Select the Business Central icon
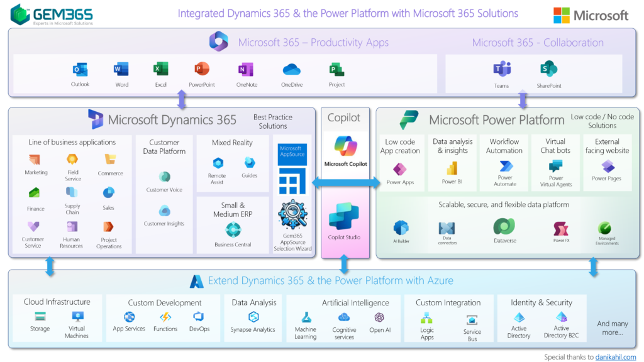 [233, 230]
